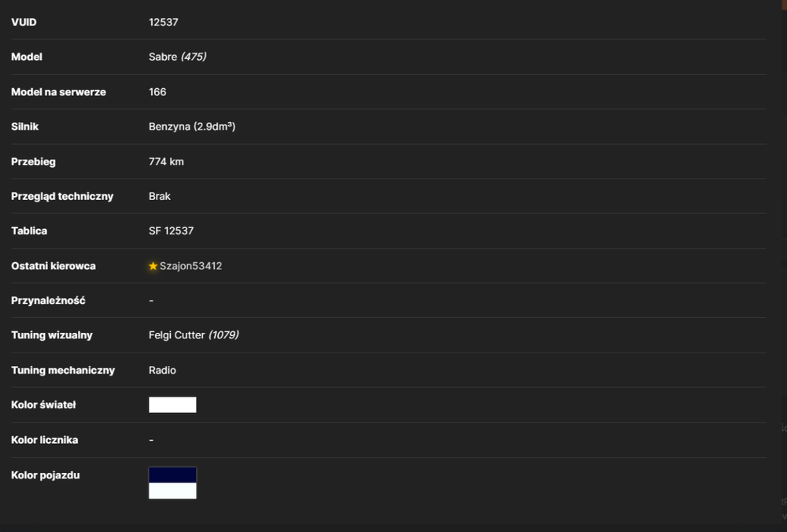Click the Felgi Cutter tuning entry

pyautogui.click(x=177, y=334)
